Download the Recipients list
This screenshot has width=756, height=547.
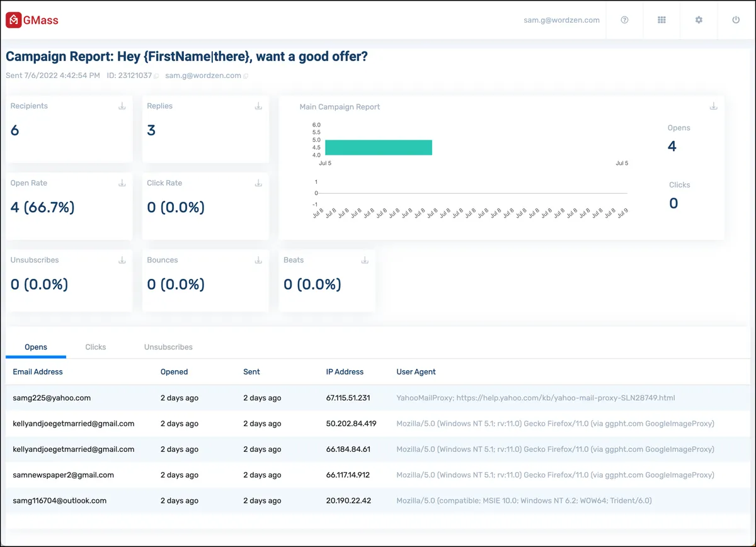point(122,106)
